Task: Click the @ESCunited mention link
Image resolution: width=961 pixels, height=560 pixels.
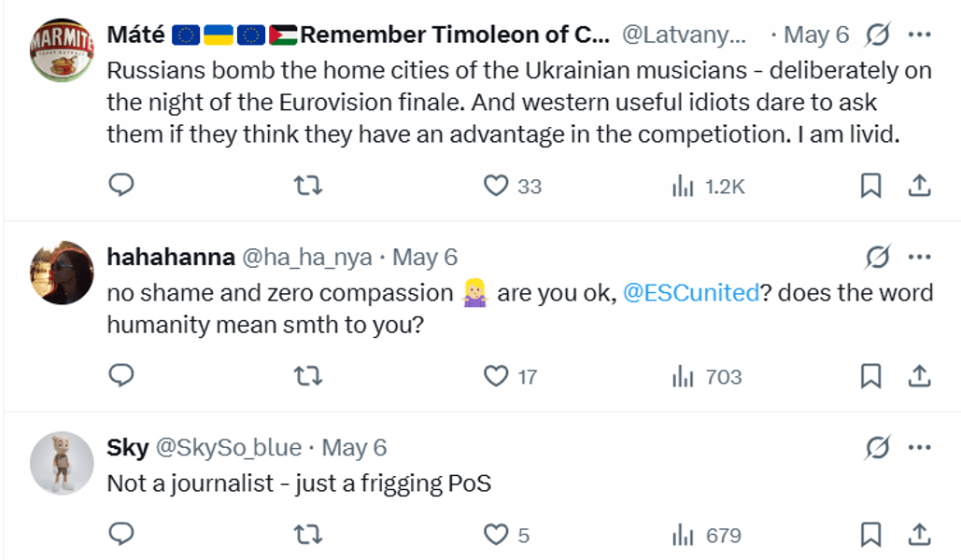Action: click(690, 293)
